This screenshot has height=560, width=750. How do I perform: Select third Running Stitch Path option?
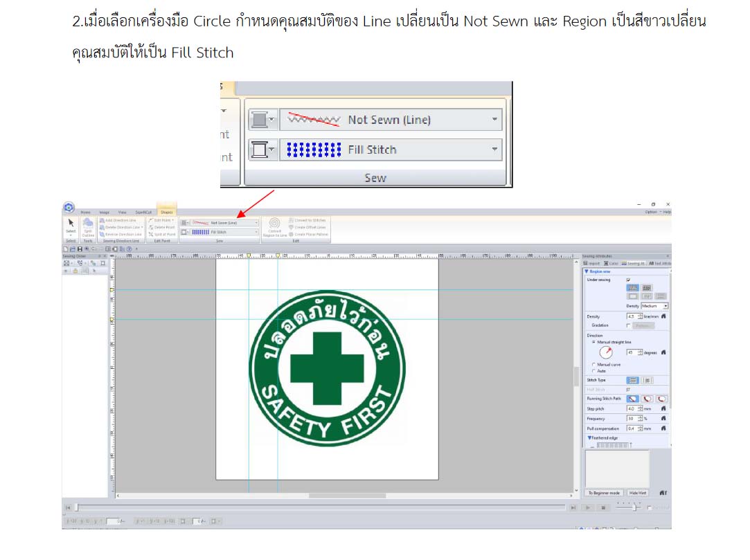[661, 398]
